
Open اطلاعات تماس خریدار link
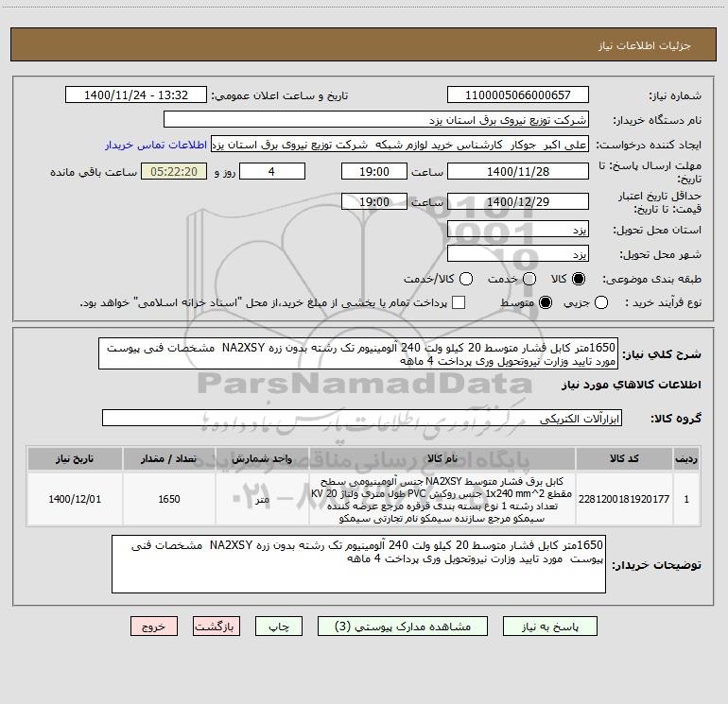156,145
